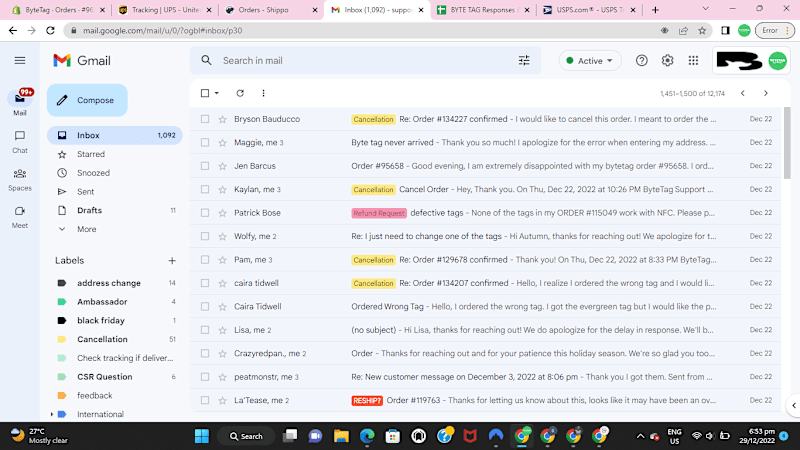The image size is (800, 450).
Task: Tick checkbox for Kaylan email
Action: pos(205,190)
